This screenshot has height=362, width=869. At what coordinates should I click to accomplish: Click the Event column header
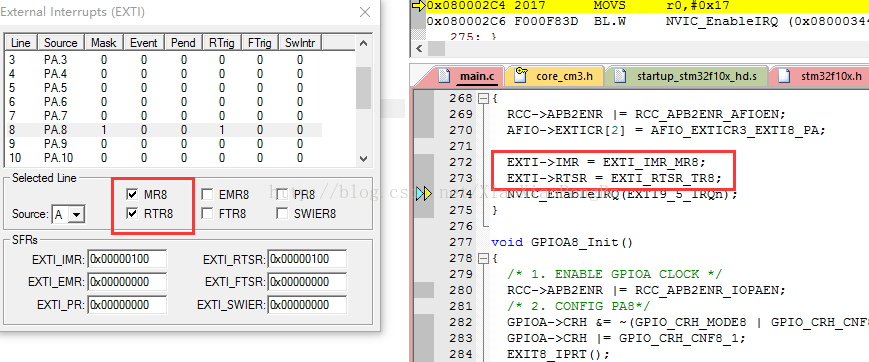144,43
